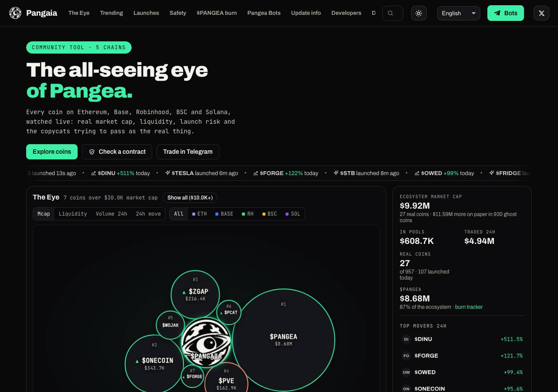Screen dimensions: 558x392
Task: Click the Explore coins button
Action: click(x=52, y=152)
